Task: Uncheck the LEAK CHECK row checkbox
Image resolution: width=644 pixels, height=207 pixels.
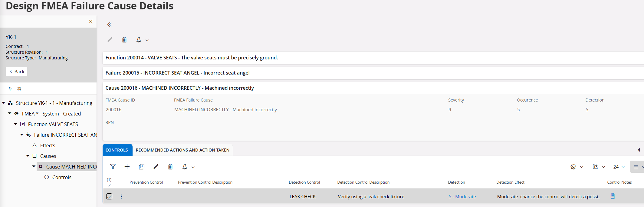Action: point(109,196)
